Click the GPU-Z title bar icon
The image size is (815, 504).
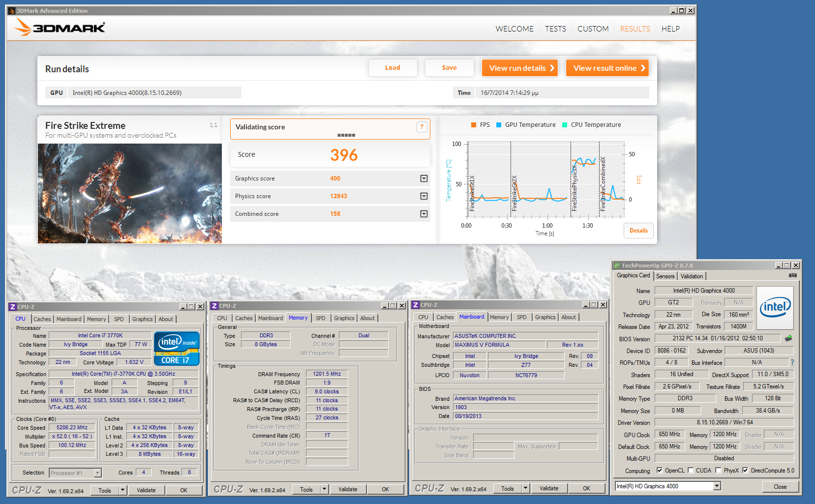pos(617,266)
